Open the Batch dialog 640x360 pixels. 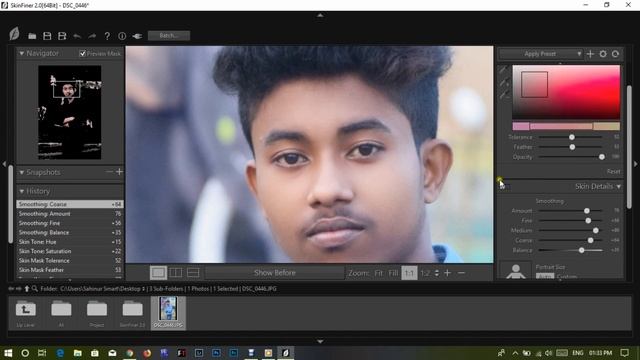pos(169,36)
